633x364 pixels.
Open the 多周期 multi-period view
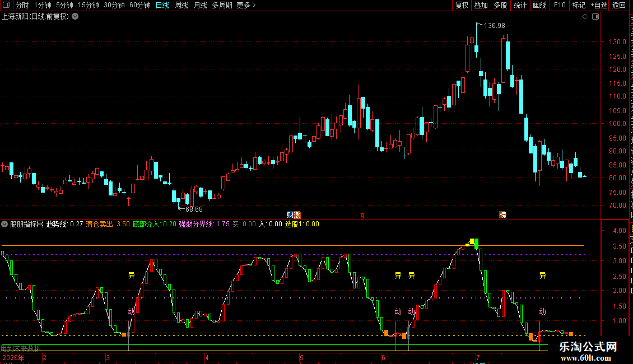[222, 5]
